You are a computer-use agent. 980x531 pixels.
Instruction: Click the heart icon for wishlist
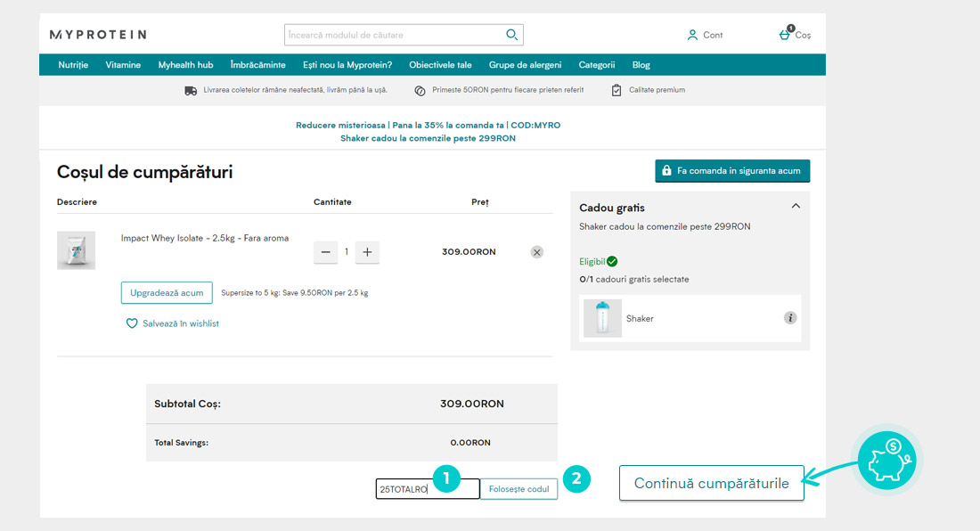[x=132, y=323]
